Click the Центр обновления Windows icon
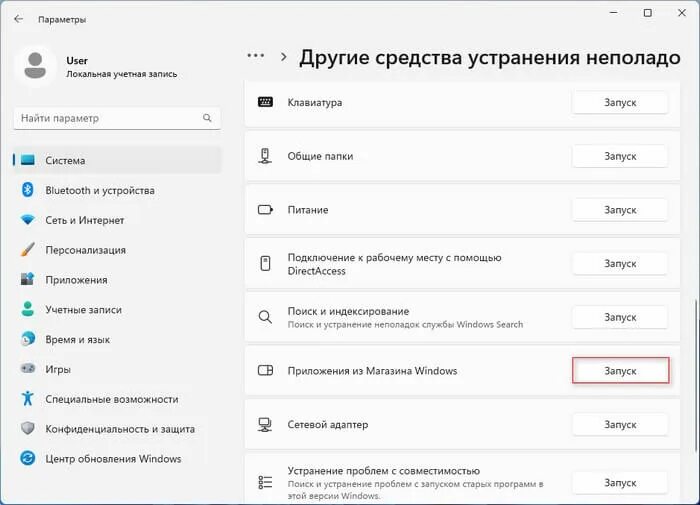The height and width of the screenshot is (505, 700). (28, 458)
